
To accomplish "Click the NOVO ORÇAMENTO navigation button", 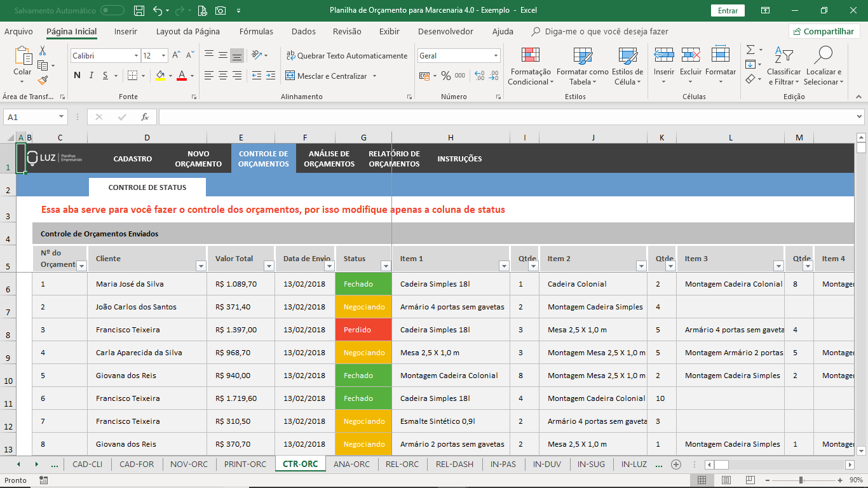I will click(198, 159).
